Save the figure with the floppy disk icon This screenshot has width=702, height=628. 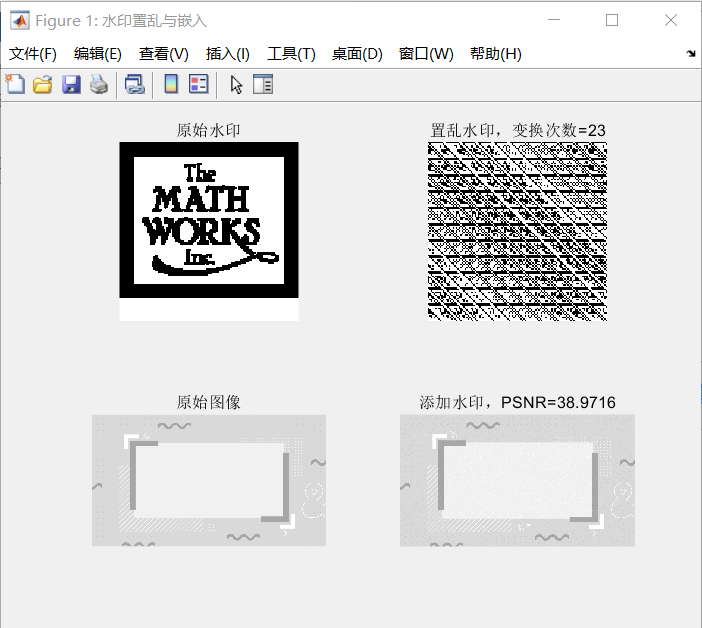tap(71, 84)
